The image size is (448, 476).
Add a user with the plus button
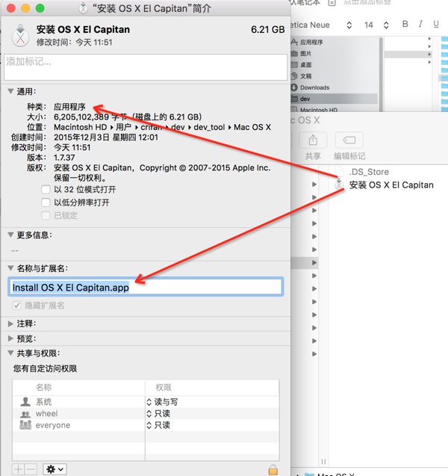tap(18, 469)
